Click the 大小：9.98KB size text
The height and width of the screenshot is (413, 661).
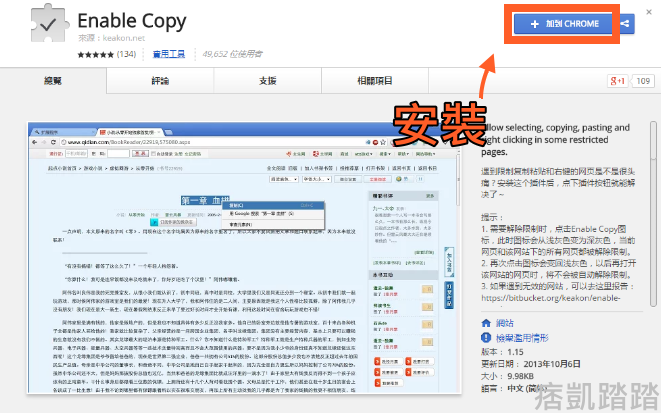pos(507,376)
